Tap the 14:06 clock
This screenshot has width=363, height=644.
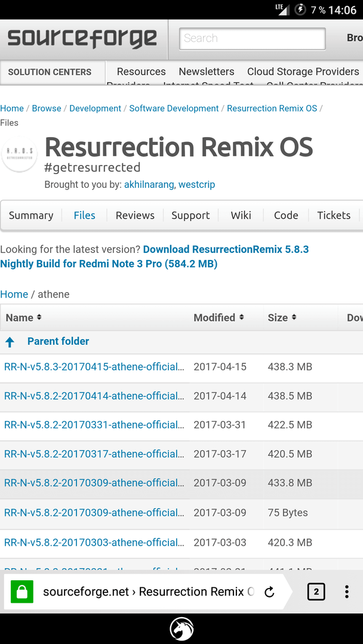(x=343, y=10)
